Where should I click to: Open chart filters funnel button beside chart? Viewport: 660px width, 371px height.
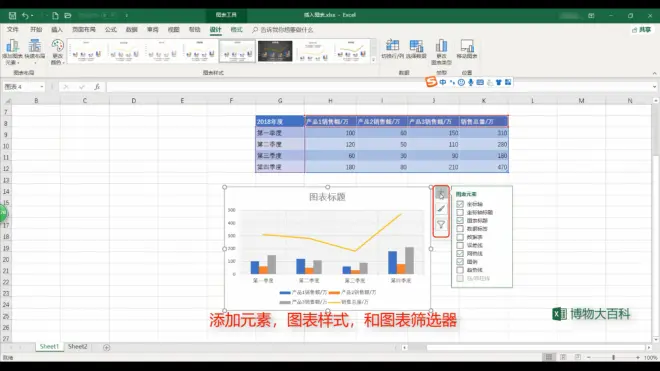pos(441,225)
